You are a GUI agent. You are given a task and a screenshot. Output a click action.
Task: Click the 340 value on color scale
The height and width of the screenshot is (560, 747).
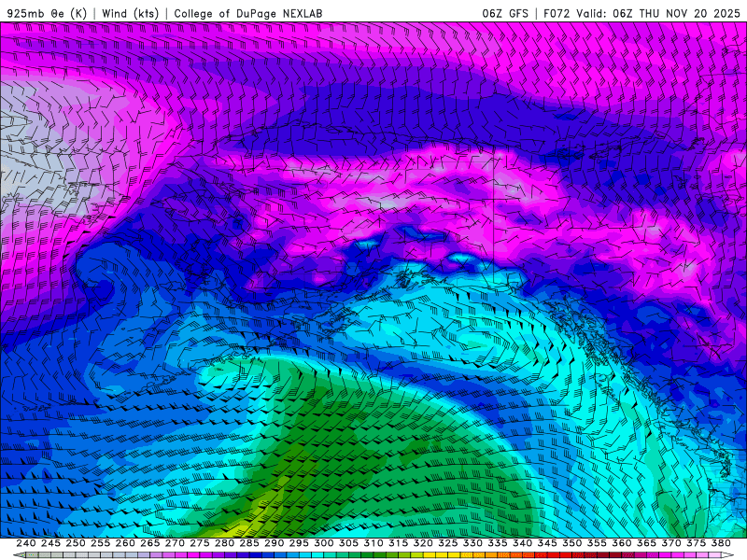coord(522,543)
